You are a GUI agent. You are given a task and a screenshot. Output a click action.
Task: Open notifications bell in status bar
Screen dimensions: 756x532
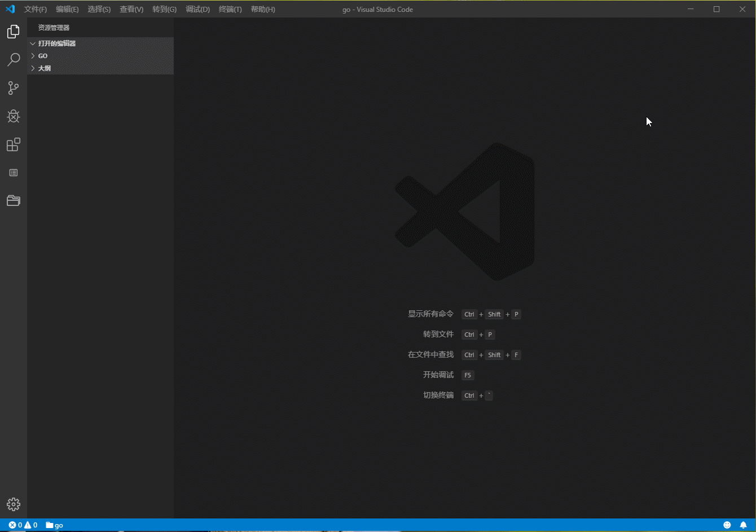744,525
